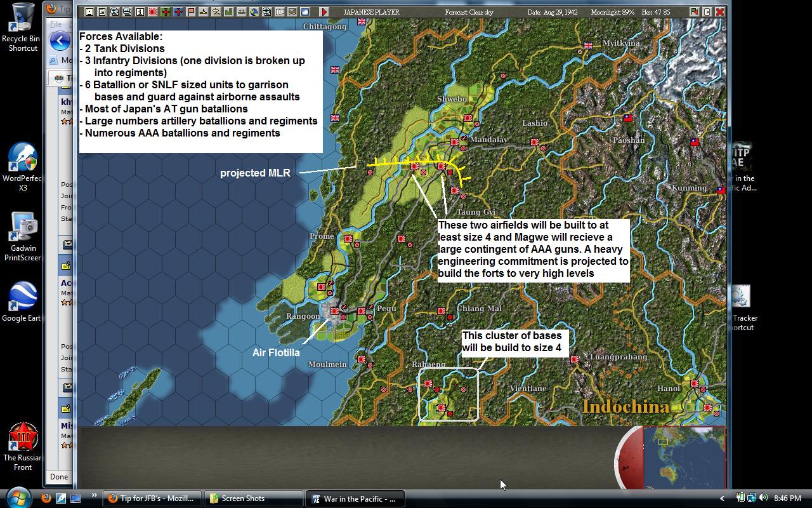Viewport: 812px width, 508px height.
Task: Click the Chinese flag base at Kunming
Action: click(721, 190)
